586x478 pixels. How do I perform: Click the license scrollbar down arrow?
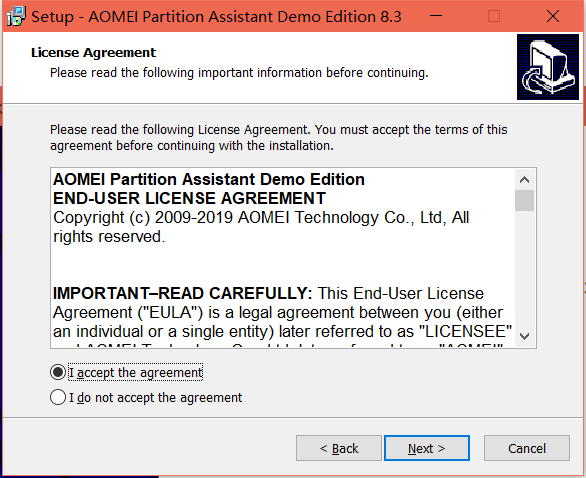(524, 336)
